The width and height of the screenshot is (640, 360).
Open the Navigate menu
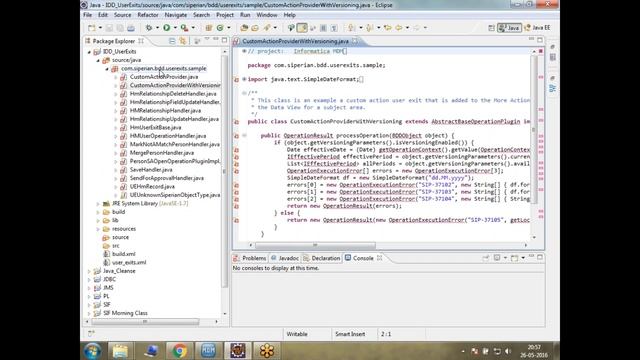176,15
